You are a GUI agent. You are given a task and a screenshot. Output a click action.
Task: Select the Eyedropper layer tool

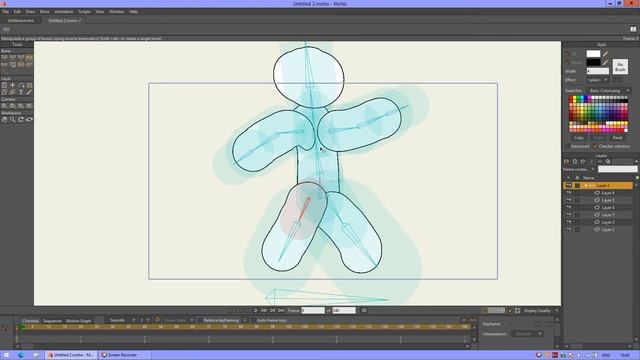pos(29,92)
